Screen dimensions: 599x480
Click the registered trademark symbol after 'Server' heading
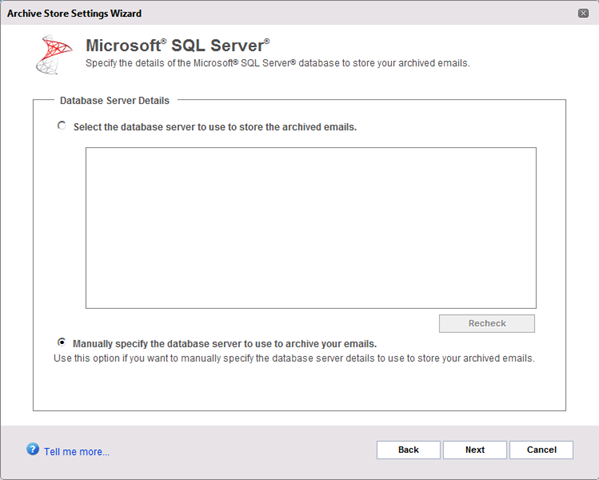pyautogui.click(x=267, y=41)
